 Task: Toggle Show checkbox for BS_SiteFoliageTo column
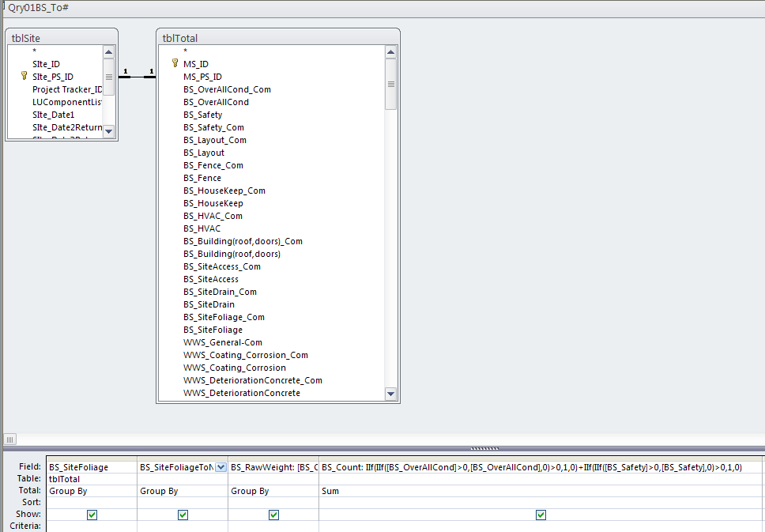click(183, 515)
